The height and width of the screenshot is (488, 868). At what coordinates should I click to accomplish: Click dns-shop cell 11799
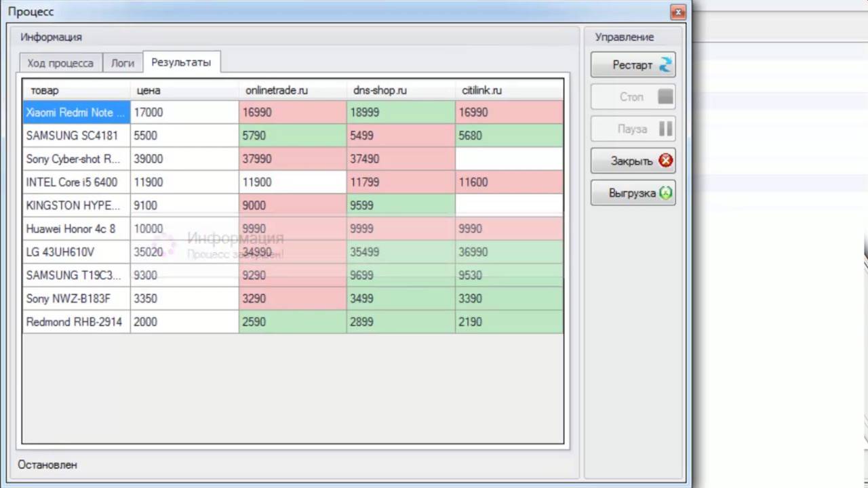pos(401,182)
